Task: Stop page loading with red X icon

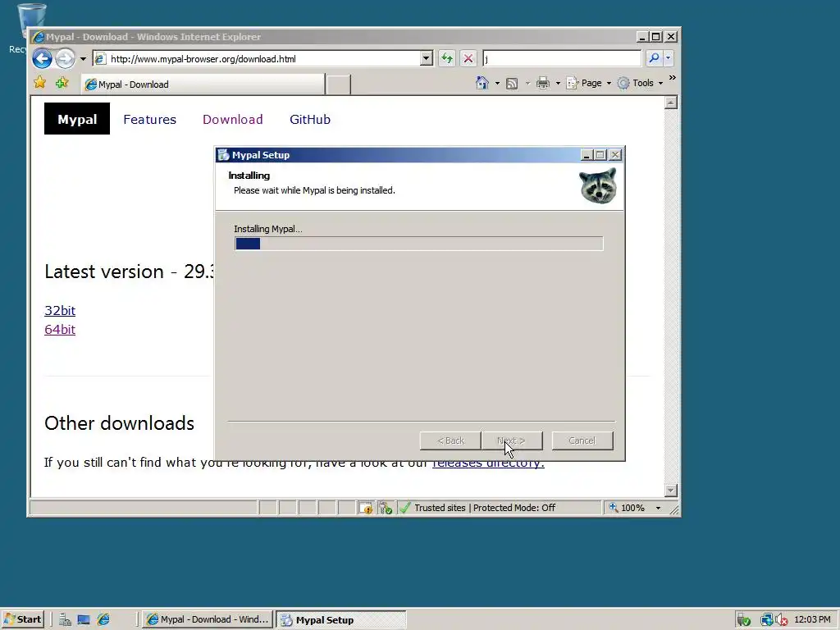Action: pos(468,58)
